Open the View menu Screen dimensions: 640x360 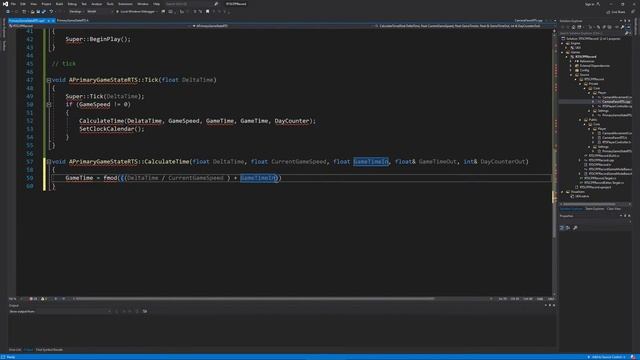pos(33,4)
